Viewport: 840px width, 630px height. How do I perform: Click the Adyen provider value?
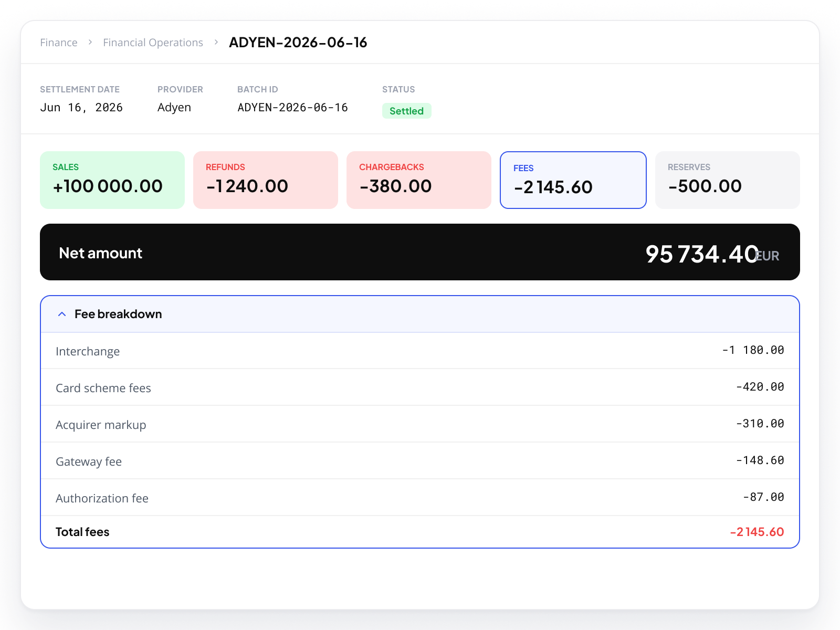tap(174, 108)
